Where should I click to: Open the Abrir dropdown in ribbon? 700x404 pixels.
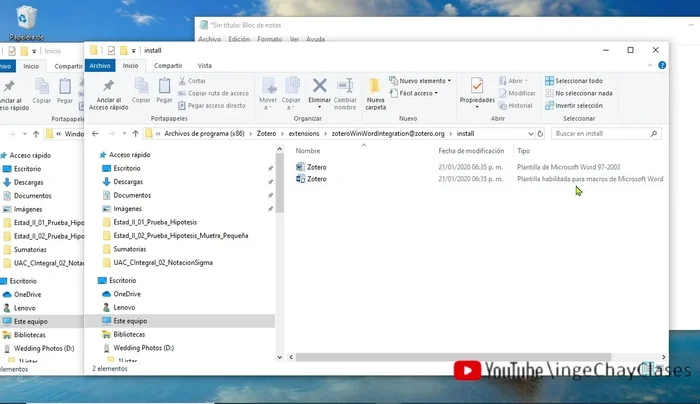coord(513,81)
